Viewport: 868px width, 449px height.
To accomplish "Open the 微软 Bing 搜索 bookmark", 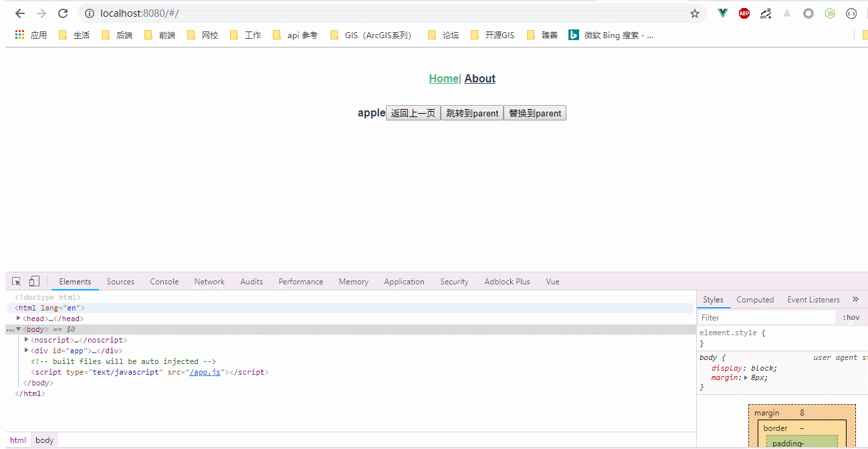I will tap(611, 35).
